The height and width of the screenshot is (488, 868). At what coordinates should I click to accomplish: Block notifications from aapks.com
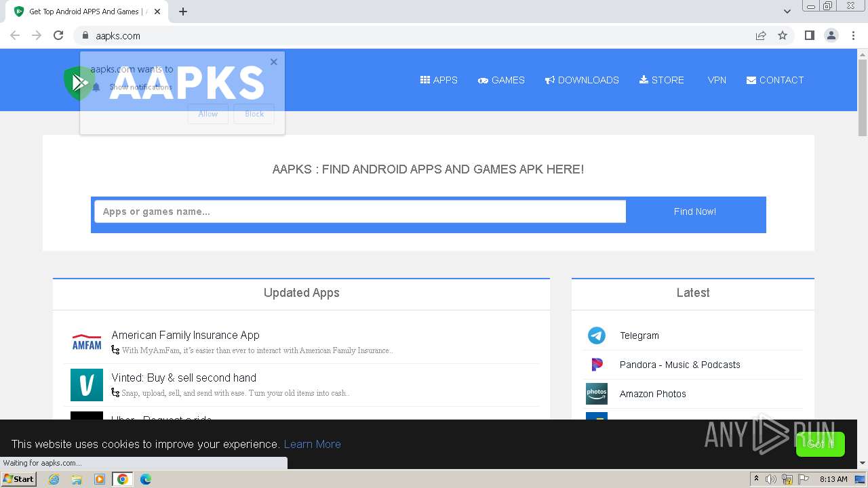tap(254, 114)
